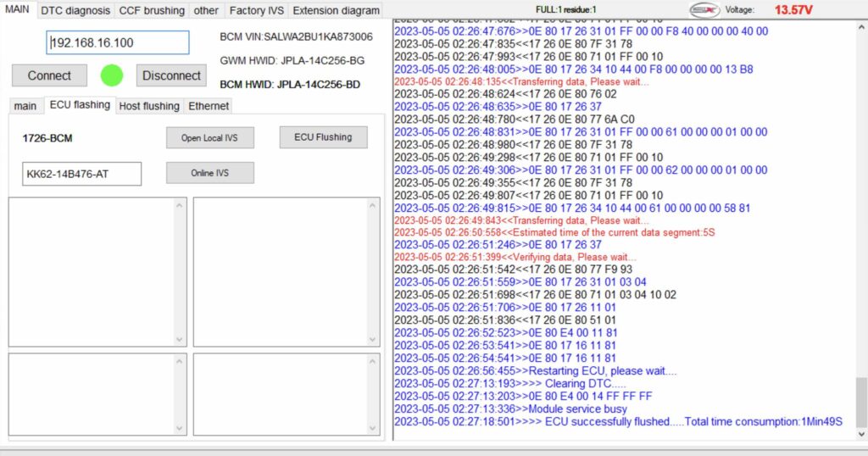Click the logo icon beside Voltage
This screenshot has width=868, height=456.
pos(704,10)
